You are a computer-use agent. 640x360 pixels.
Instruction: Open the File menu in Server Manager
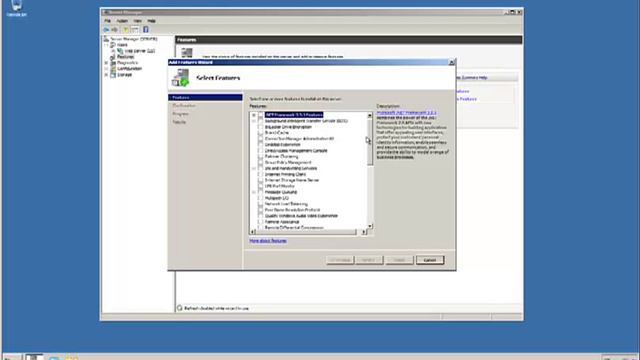point(107,21)
